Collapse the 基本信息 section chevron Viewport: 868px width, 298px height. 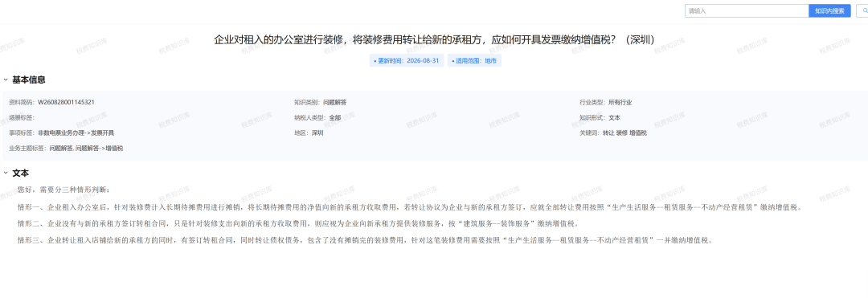pos(6,80)
